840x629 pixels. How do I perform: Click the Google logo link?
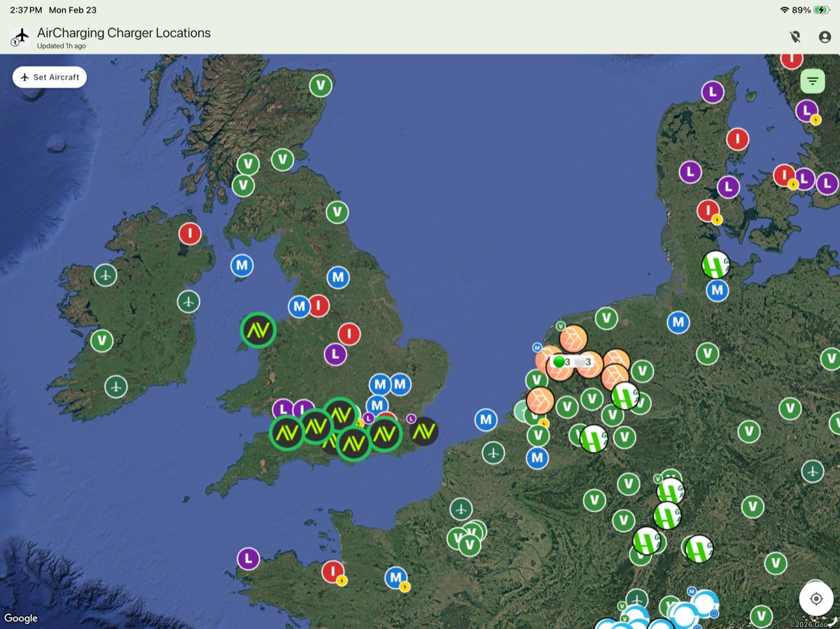(x=22, y=619)
